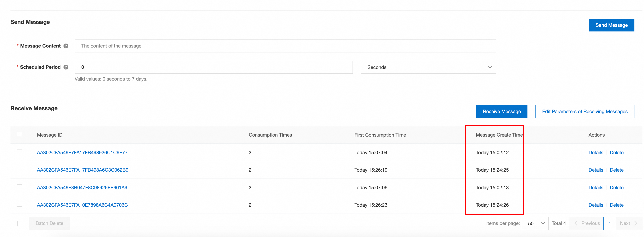This screenshot has height=237, width=644.
Task: Open Edit Parameters of Receiving Messages
Action: (585, 112)
